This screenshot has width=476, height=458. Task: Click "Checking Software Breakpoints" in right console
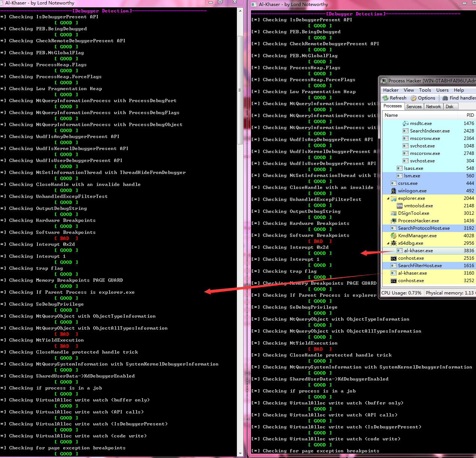pos(306,235)
